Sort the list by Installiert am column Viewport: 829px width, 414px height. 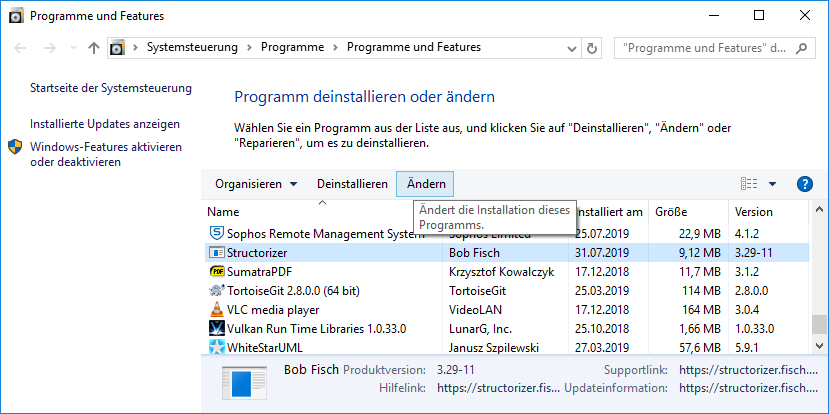pyautogui.click(x=609, y=212)
